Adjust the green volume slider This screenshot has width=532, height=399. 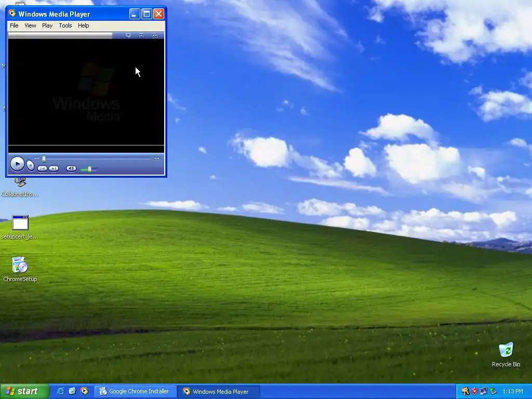[89, 169]
